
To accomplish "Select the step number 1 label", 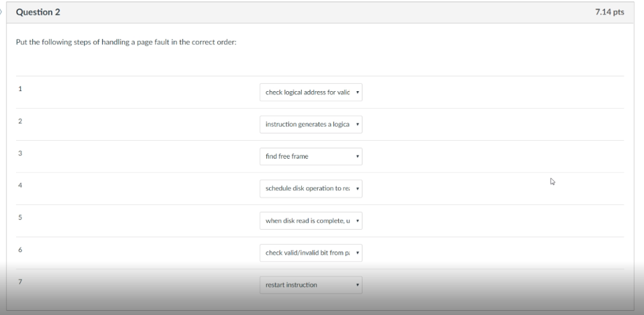I will 20,88.
